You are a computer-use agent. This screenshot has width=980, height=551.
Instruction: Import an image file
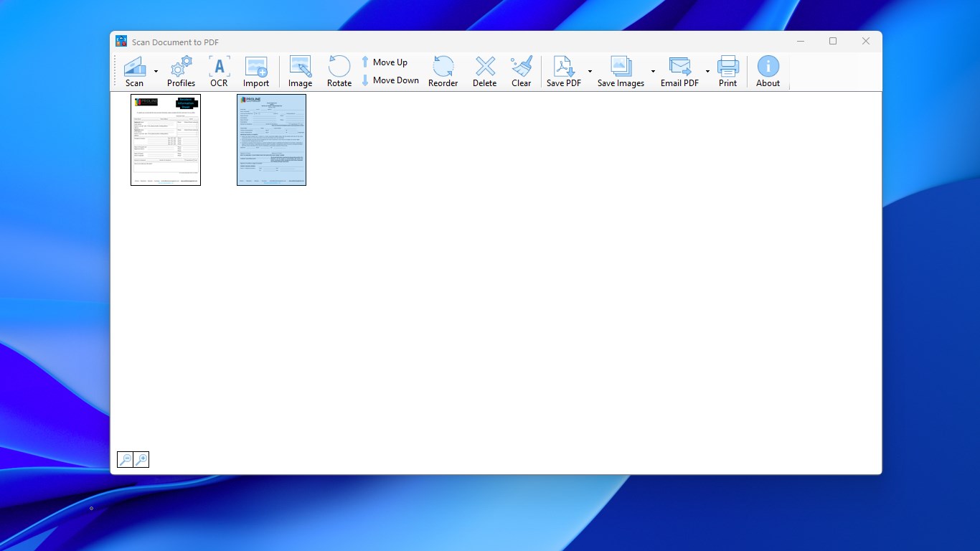pyautogui.click(x=256, y=70)
